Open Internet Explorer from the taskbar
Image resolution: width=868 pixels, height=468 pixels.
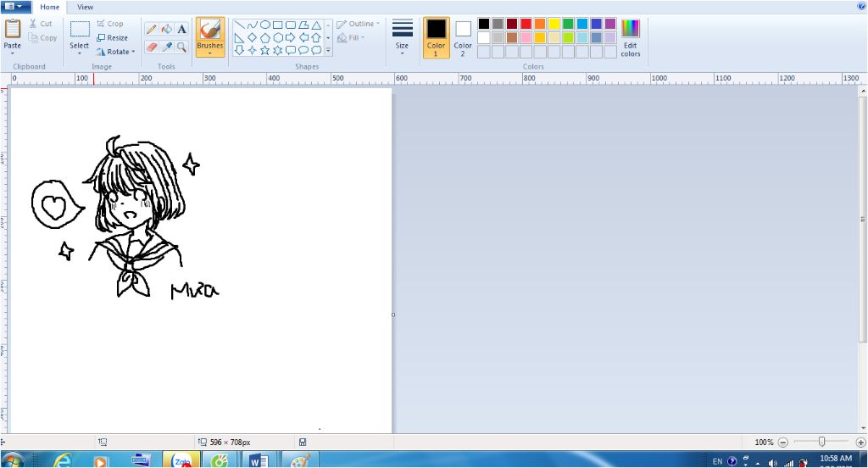pos(63,460)
